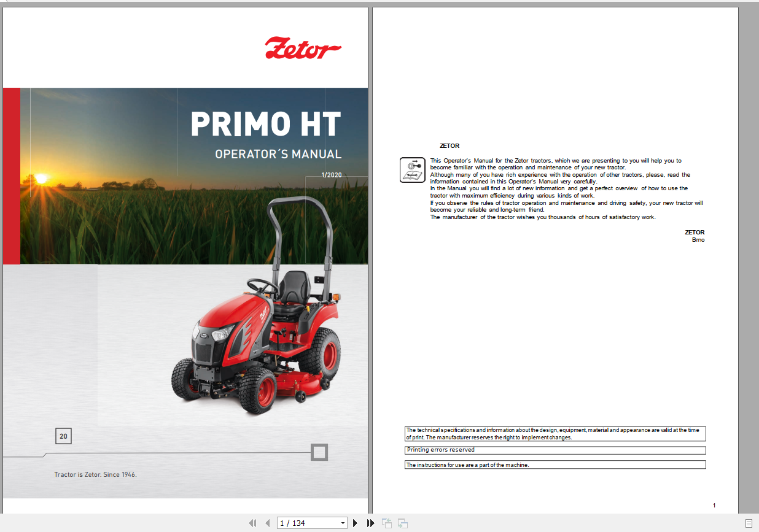Go to the next page
This screenshot has width=759, height=532.
pyautogui.click(x=355, y=523)
